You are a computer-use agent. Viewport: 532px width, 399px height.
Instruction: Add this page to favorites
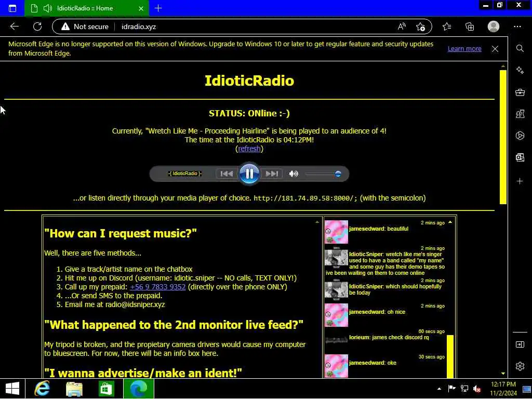tap(420, 26)
